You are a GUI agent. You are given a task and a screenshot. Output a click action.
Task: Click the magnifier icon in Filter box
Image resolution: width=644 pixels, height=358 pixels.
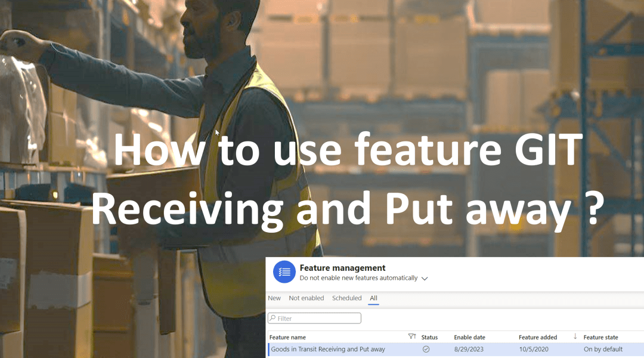tap(273, 318)
